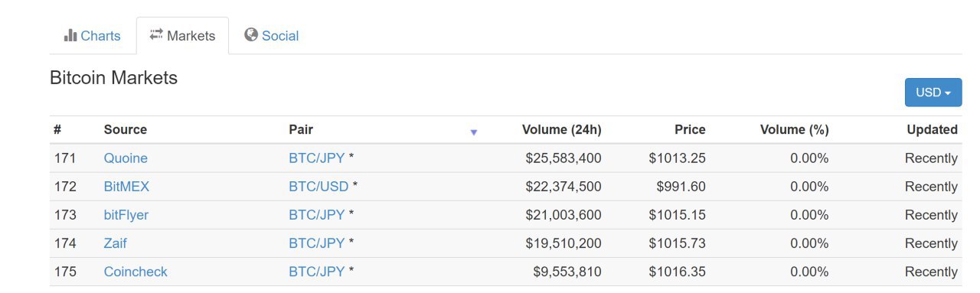Open the Zaif exchange link

[116, 243]
